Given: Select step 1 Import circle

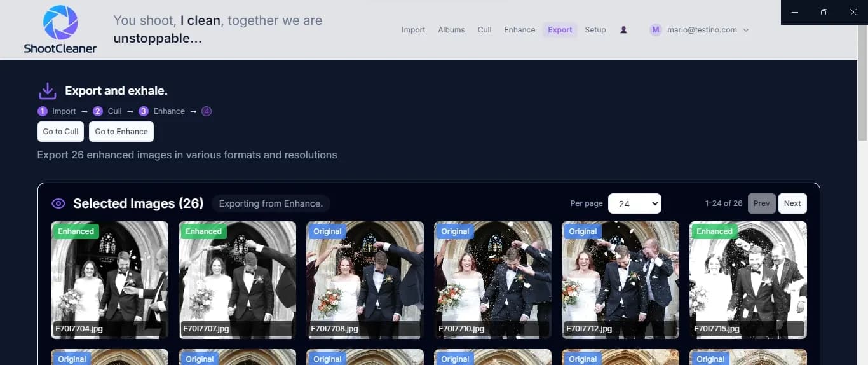Looking at the screenshot, I should point(43,111).
